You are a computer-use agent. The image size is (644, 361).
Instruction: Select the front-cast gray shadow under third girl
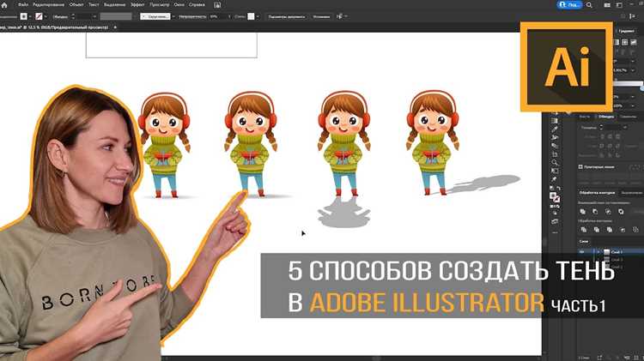coord(343,213)
